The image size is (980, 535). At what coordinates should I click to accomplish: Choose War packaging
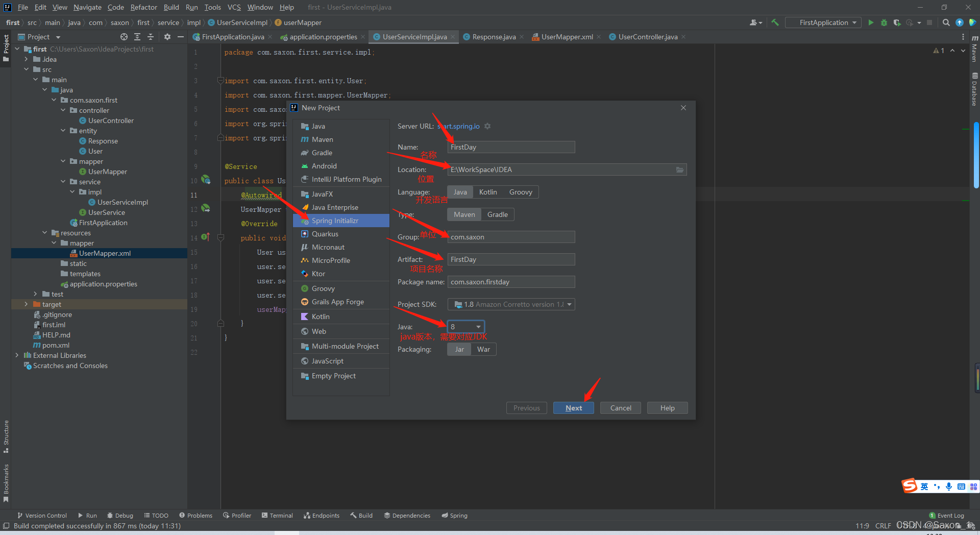pyautogui.click(x=483, y=349)
